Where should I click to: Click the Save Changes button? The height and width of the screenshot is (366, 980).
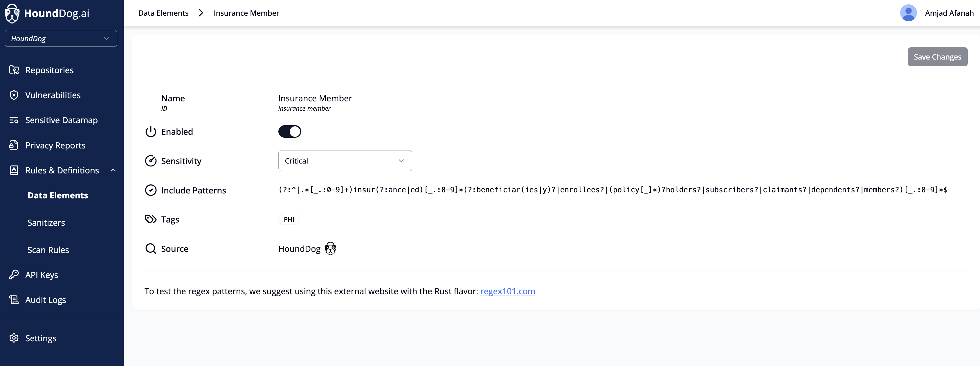click(937, 57)
